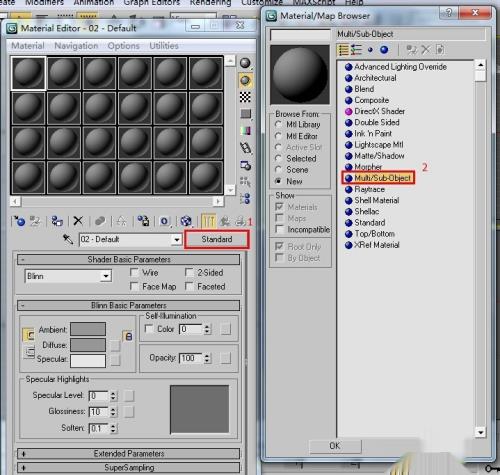Click Specular color swatch
This screenshot has height=475, width=500.
coord(88,361)
